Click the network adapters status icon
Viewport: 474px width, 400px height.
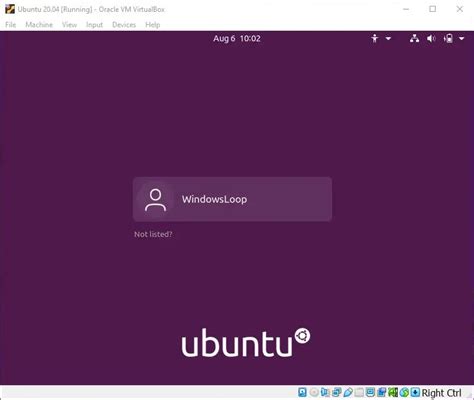337,392
